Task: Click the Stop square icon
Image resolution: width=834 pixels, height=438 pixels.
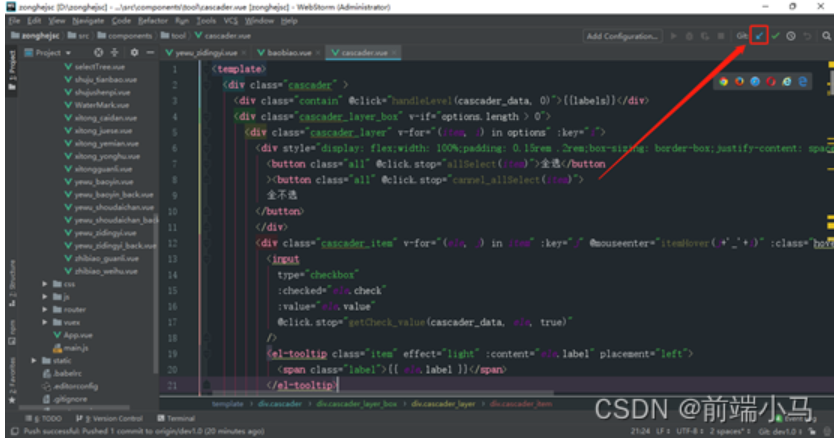Action: coord(721,36)
